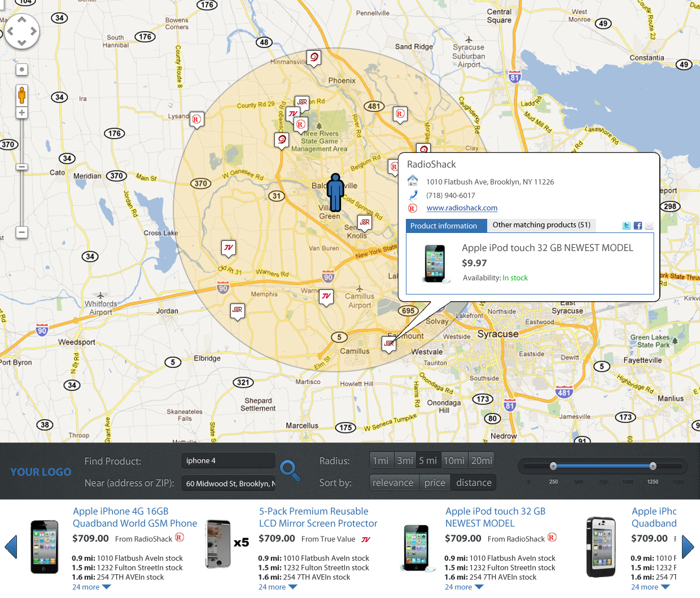This screenshot has width=700, height=598.
Task: Open Apple iPhone 4G 16GB Quadband product link
Action: click(x=135, y=517)
